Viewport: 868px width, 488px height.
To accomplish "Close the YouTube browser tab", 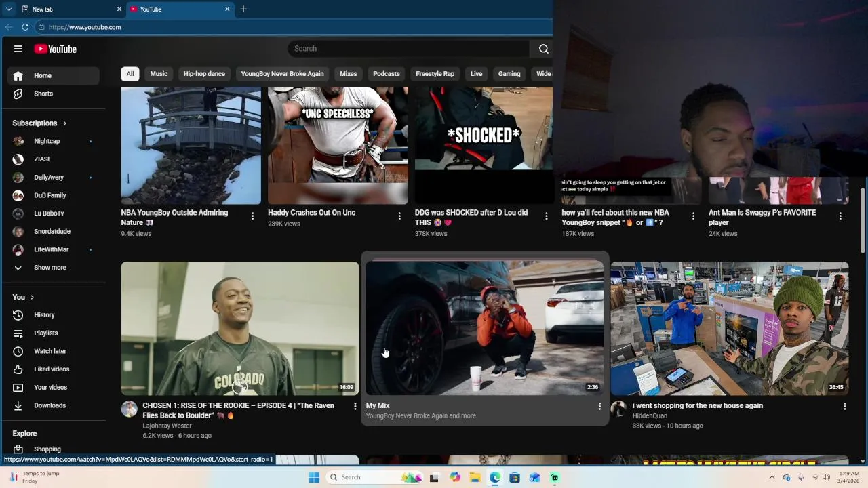I will (x=227, y=9).
